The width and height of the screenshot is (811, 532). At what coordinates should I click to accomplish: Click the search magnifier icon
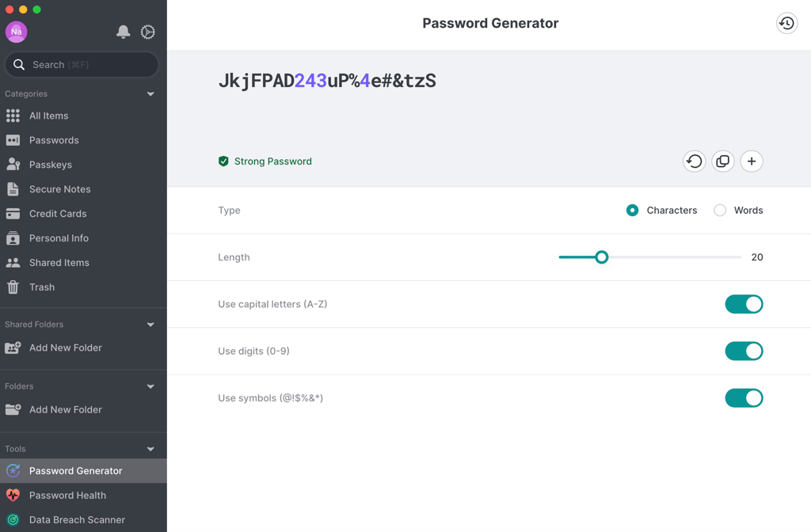(19, 65)
